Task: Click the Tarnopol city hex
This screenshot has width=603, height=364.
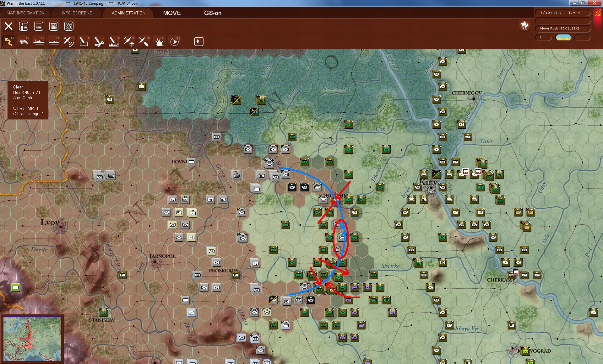Action: [x=155, y=262]
